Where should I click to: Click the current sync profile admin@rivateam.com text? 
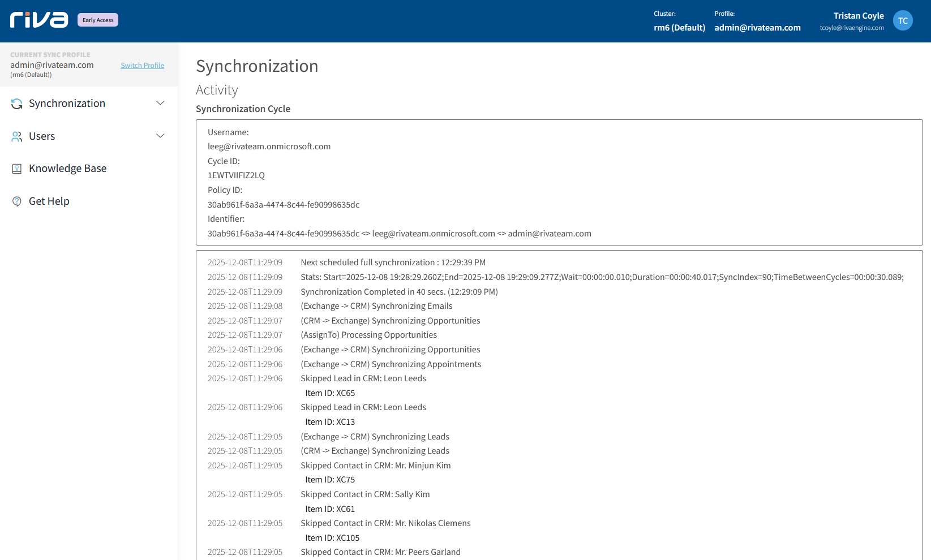pos(52,65)
